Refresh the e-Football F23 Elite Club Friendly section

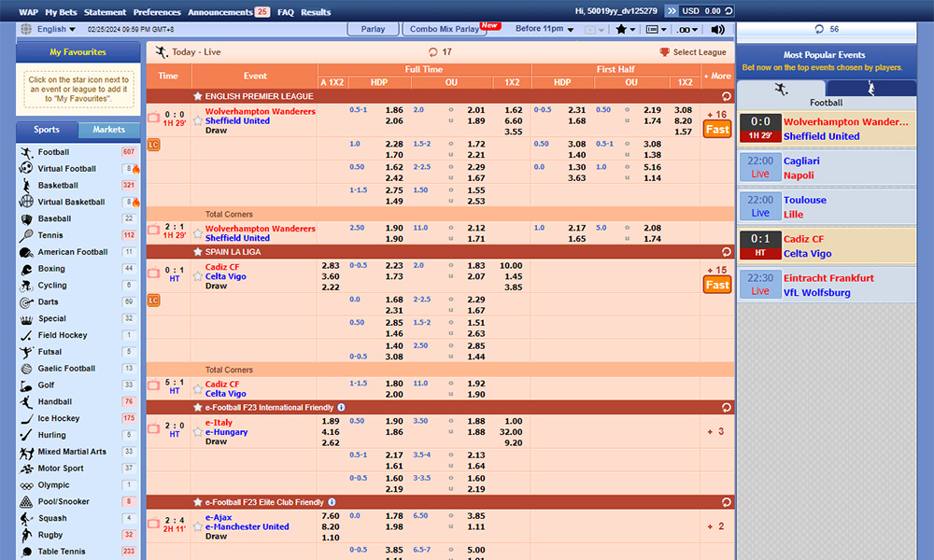pyautogui.click(x=726, y=502)
